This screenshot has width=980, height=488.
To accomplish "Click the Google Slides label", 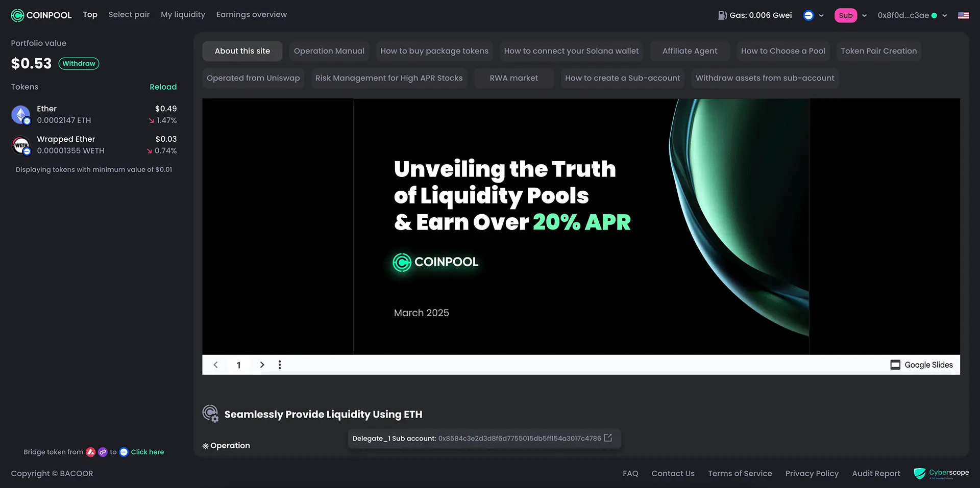I will tap(928, 365).
